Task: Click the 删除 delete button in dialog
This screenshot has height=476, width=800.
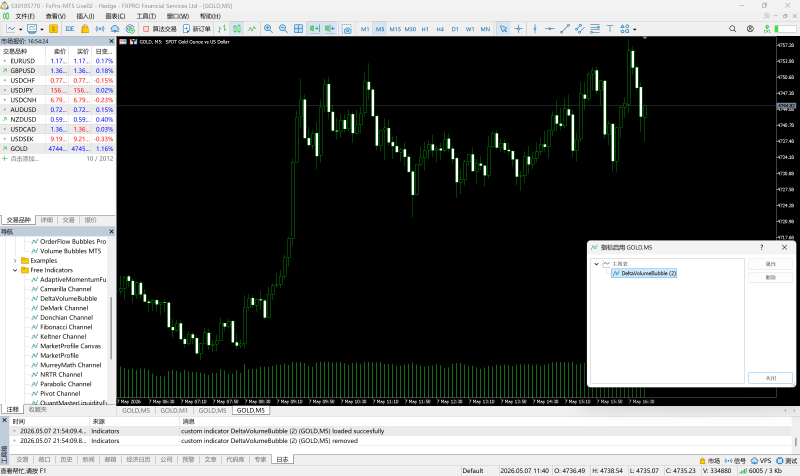Action: (770, 277)
